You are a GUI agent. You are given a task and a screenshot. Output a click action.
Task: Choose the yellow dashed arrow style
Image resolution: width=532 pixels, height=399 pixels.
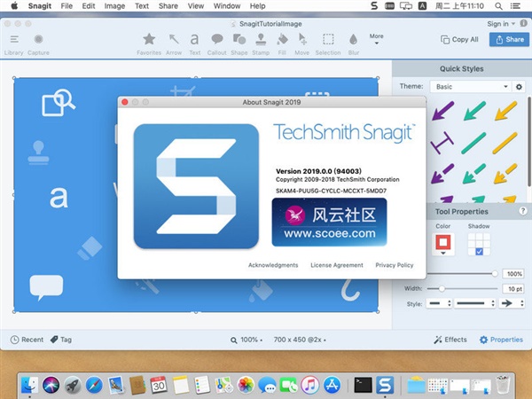coord(505,174)
